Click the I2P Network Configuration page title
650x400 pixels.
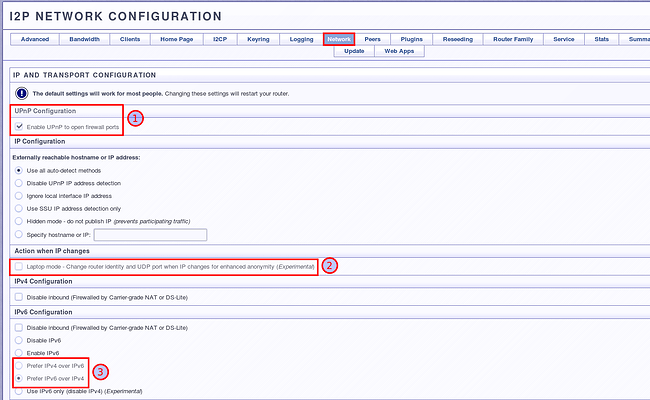coord(116,17)
